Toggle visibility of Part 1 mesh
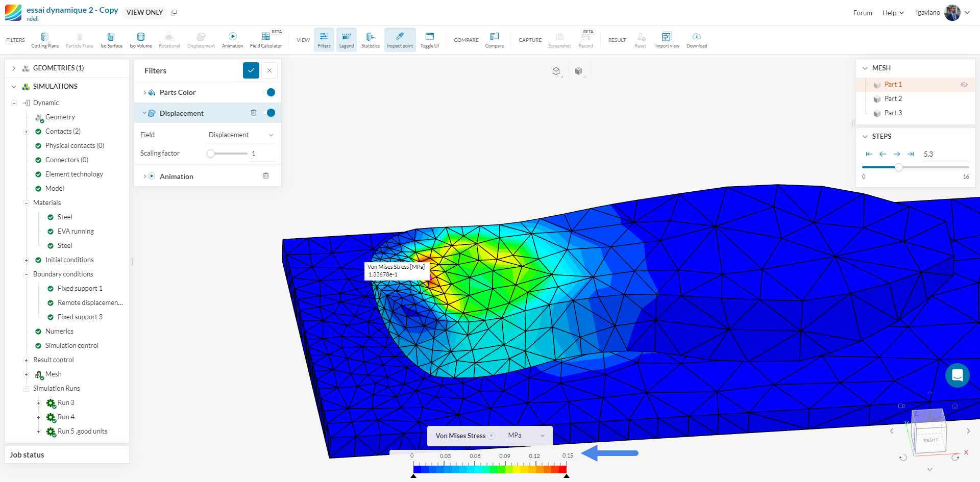The image size is (980, 482). [964, 85]
